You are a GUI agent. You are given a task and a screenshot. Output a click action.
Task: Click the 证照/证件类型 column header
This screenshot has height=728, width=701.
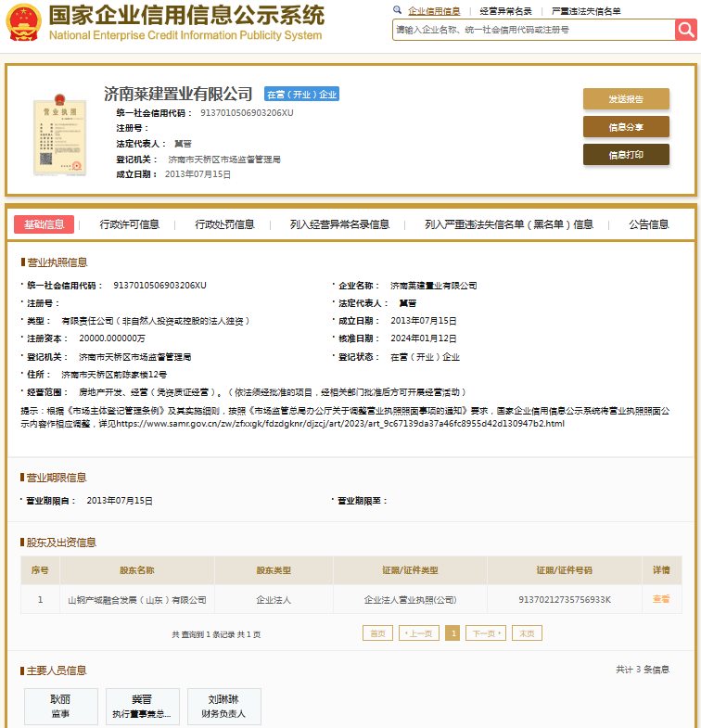pyautogui.click(x=410, y=570)
